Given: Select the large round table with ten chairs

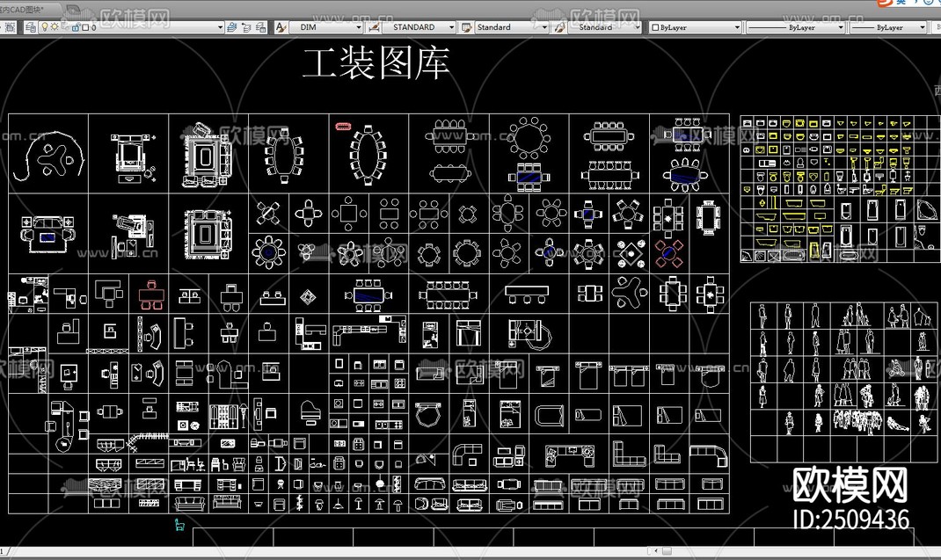Looking at the screenshot, I should 529,137.
